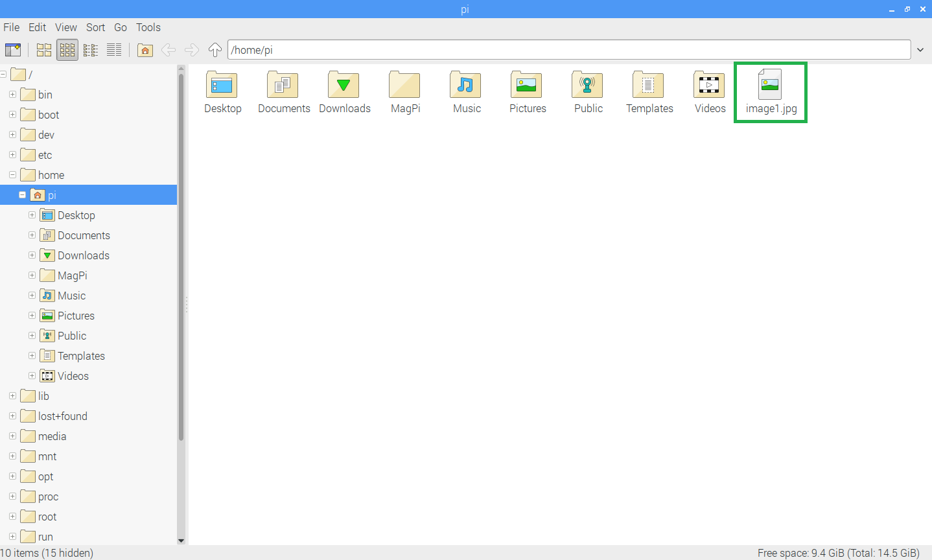Click the new folder toolbar icon
This screenshot has width=932, height=560.
pos(13,50)
